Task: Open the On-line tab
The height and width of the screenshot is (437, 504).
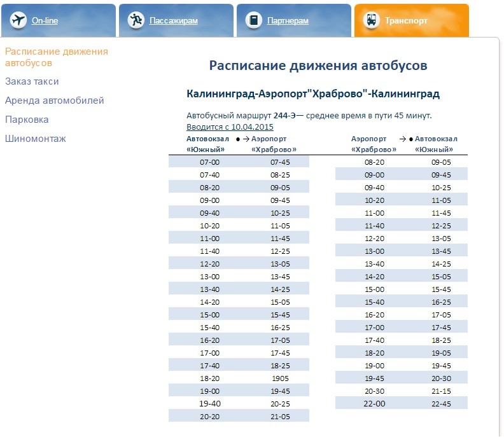Action: coord(45,21)
